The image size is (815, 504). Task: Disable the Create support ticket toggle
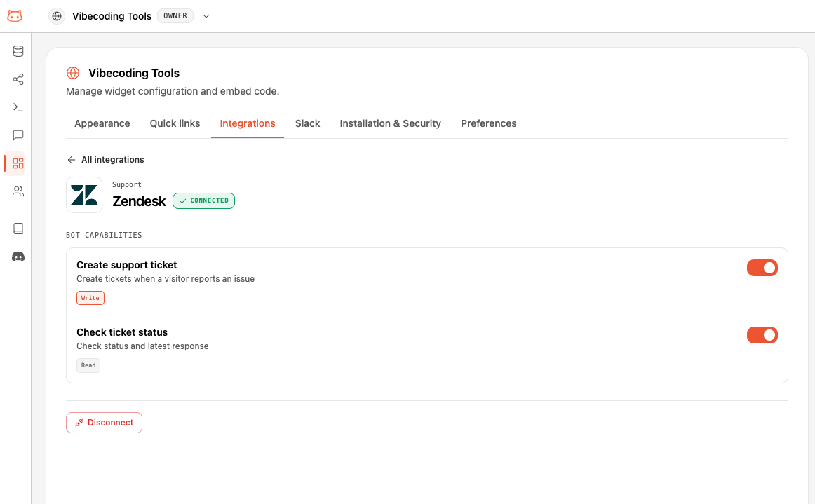(762, 268)
